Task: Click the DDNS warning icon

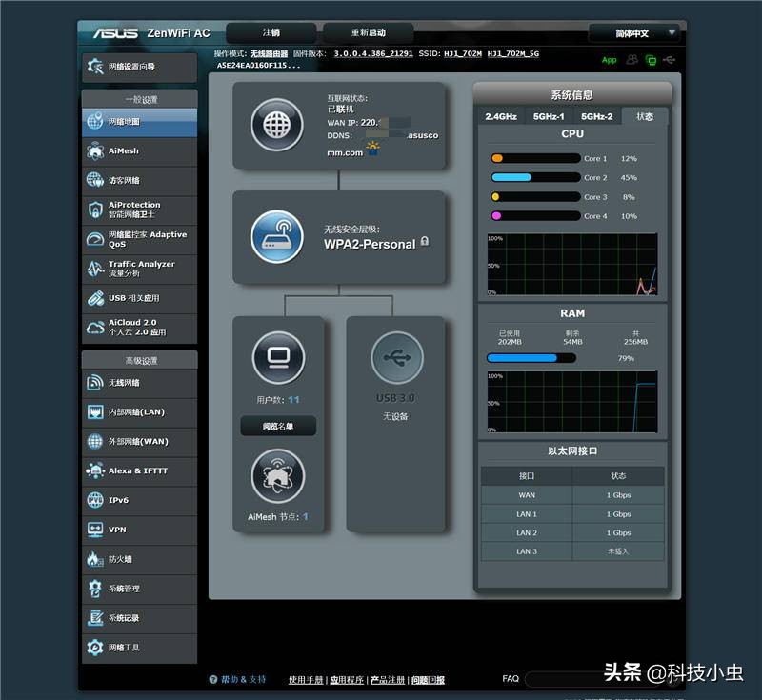Action: coord(372,149)
